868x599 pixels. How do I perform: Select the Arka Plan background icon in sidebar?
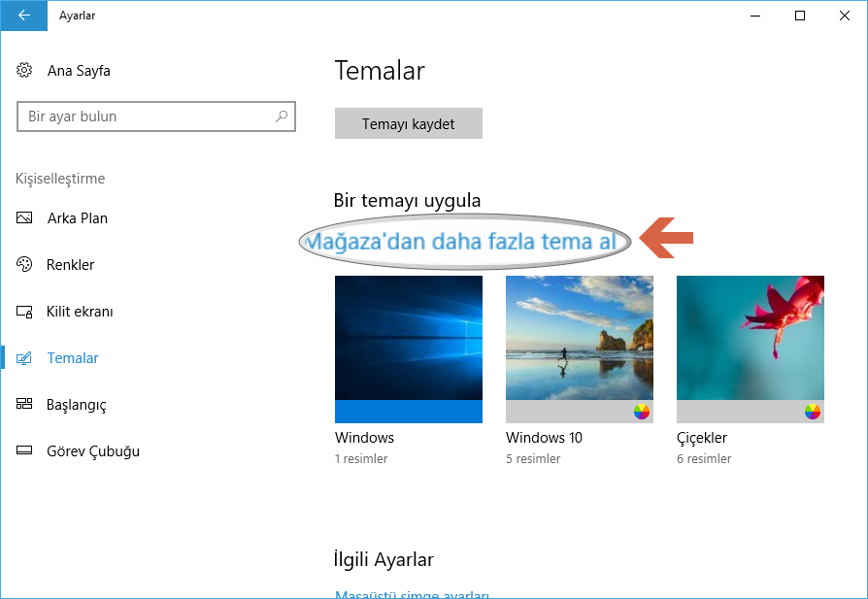[x=24, y=217]
